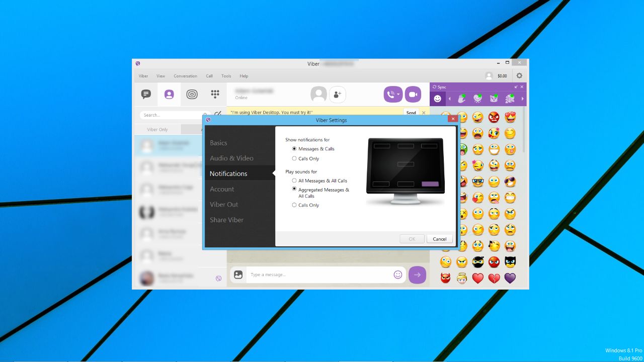Select All Messages & All Calls sounds
The height and width of the screenshot is (362, 644).
[x=294, y=180]
